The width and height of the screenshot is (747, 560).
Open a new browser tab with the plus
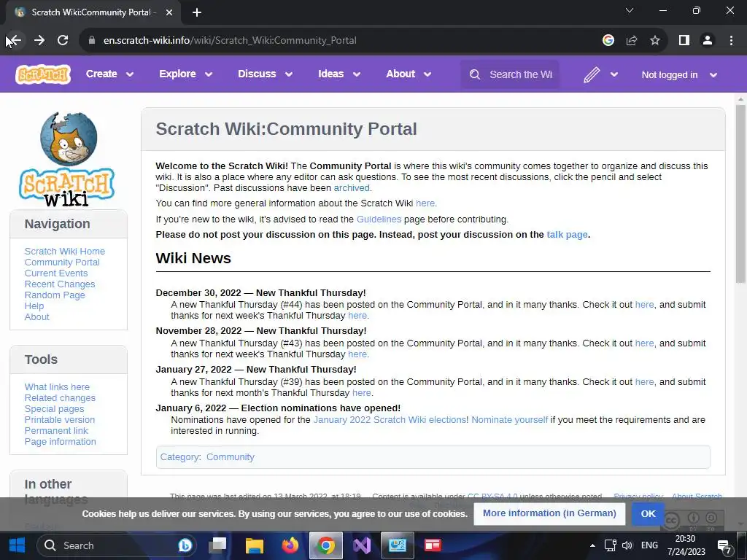coord(197,12)
